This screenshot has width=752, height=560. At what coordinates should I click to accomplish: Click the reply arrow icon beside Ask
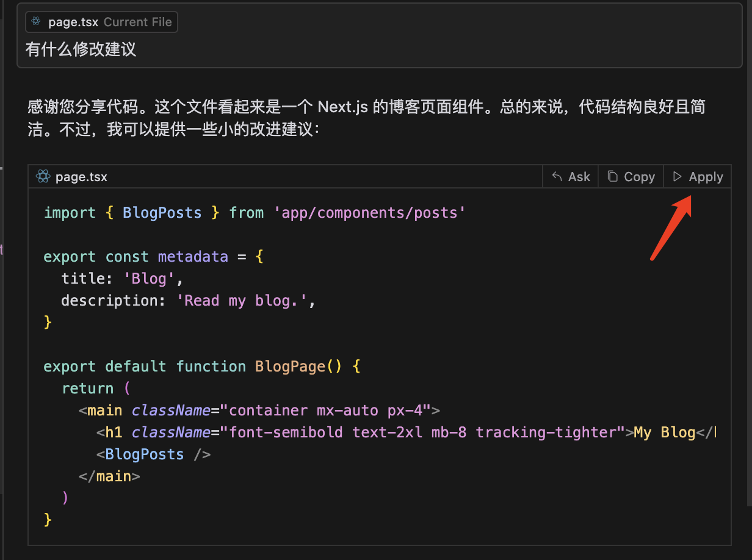557,177
